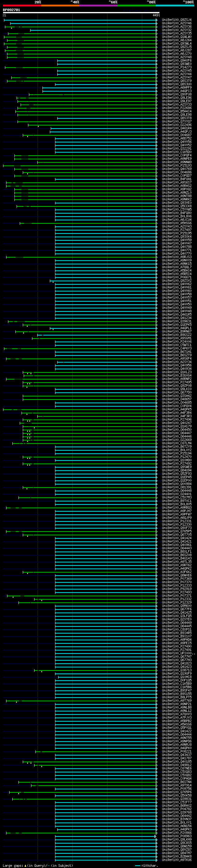The image size is (197, 868).
Task: Select the UniRef100_P04782 label
Action: pos(177,809)
